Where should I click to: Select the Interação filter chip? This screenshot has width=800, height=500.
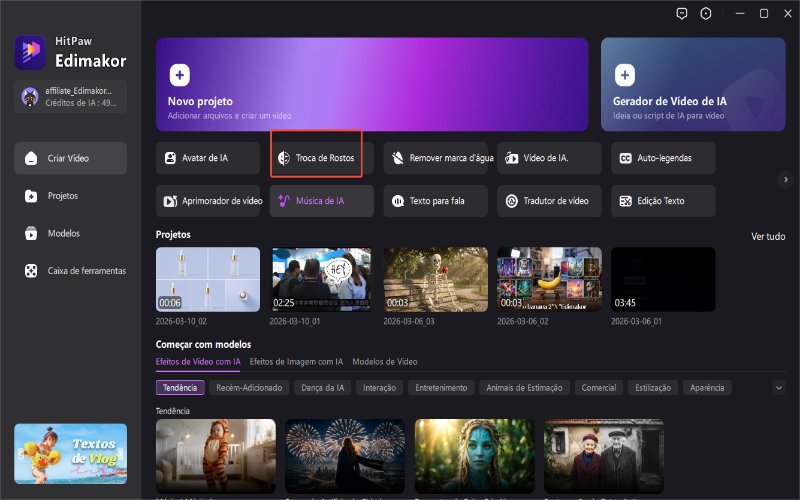click(x=380, y=388)
